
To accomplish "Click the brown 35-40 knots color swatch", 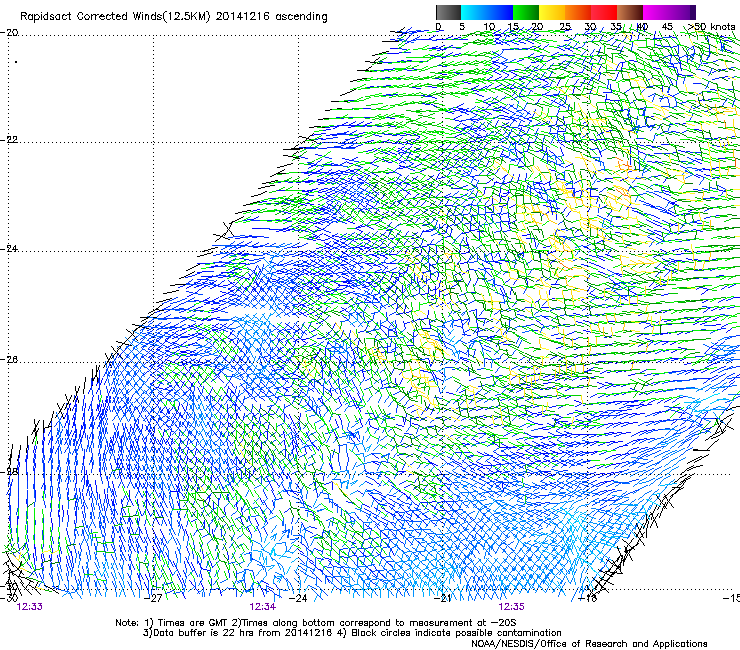I will click(x=630, y=12).
